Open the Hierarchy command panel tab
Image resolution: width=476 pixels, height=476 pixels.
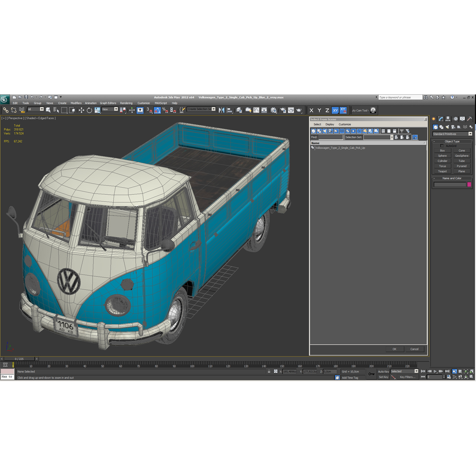448,119
